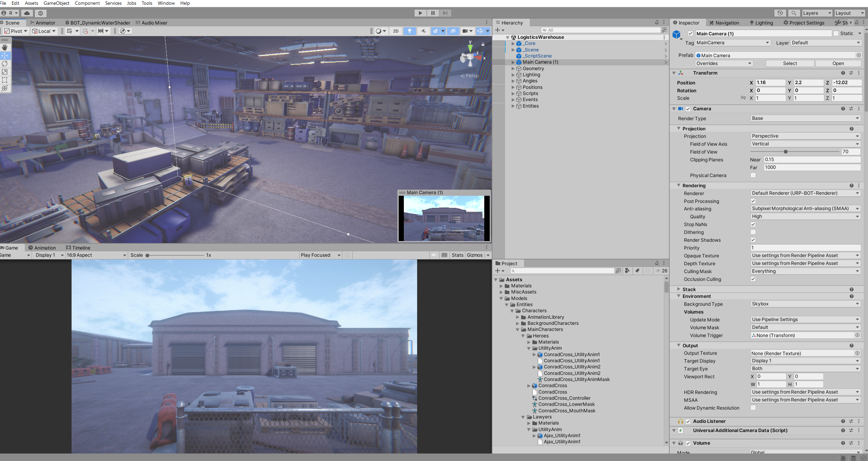Toggle the Dithering checkbox

pos(753,232)
